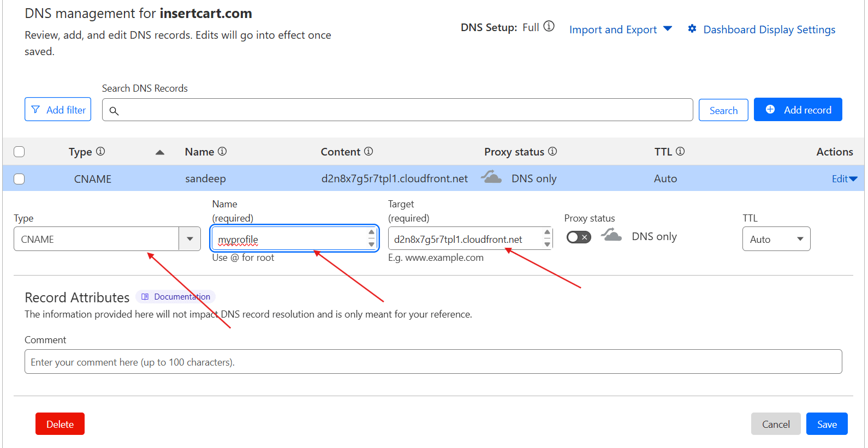This screenshot has height=448, width=868.
Task: Delete the DNS record
Action: click(x=60, y=424)
